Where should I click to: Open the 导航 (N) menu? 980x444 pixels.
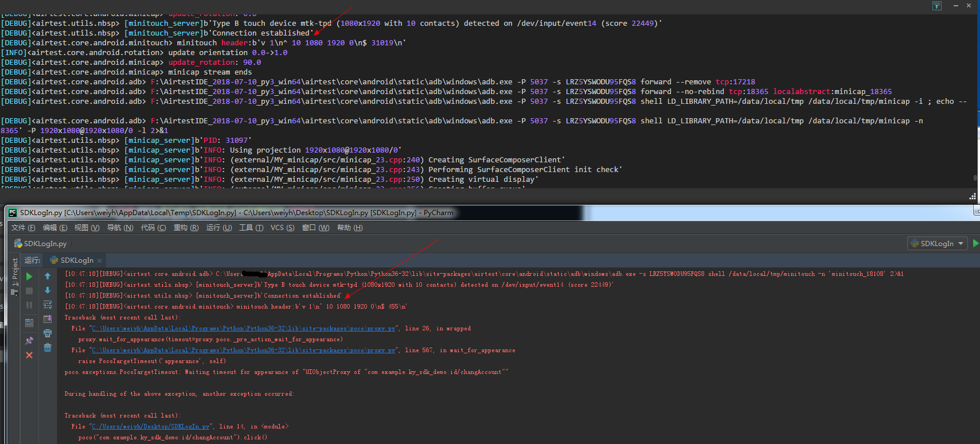(x=120, y=228)
